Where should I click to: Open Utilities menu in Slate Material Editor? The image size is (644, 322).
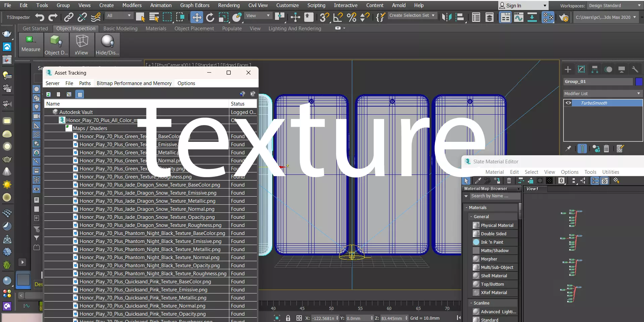[611, 172]
